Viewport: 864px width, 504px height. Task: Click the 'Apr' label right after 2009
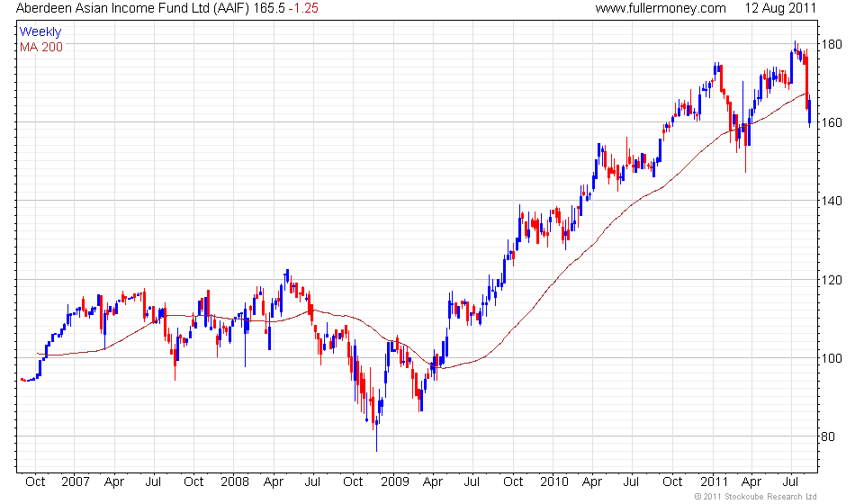pos(433,481)
